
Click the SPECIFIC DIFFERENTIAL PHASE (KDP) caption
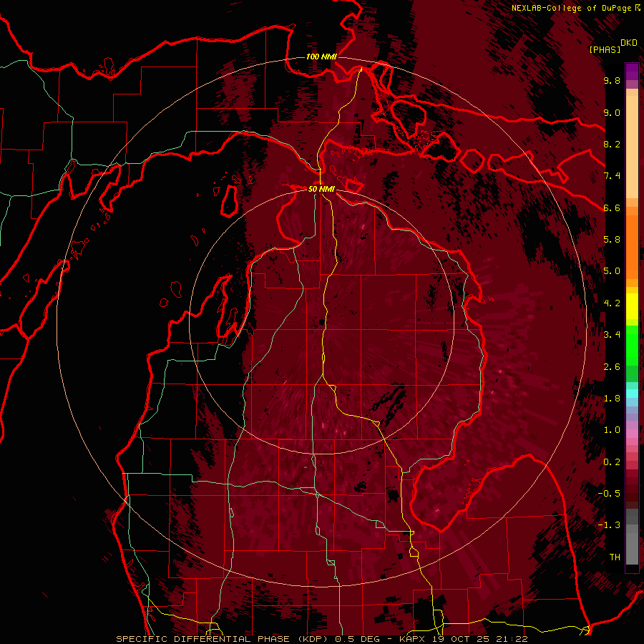coord(223,639)
